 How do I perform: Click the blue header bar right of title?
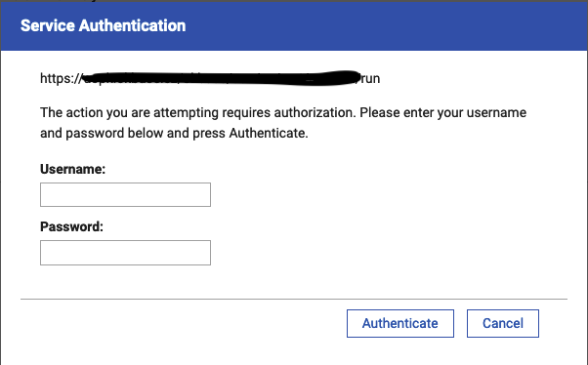386,25
